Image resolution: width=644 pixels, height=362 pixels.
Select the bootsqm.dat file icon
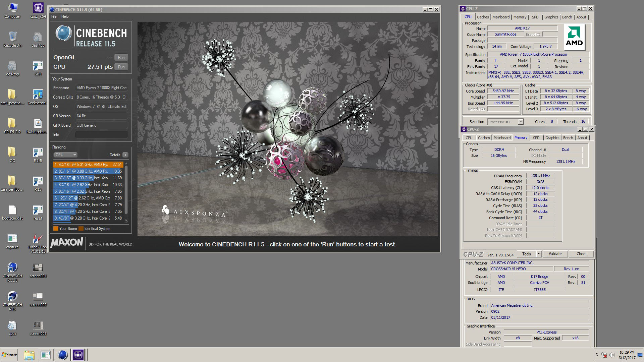(12, 212)
